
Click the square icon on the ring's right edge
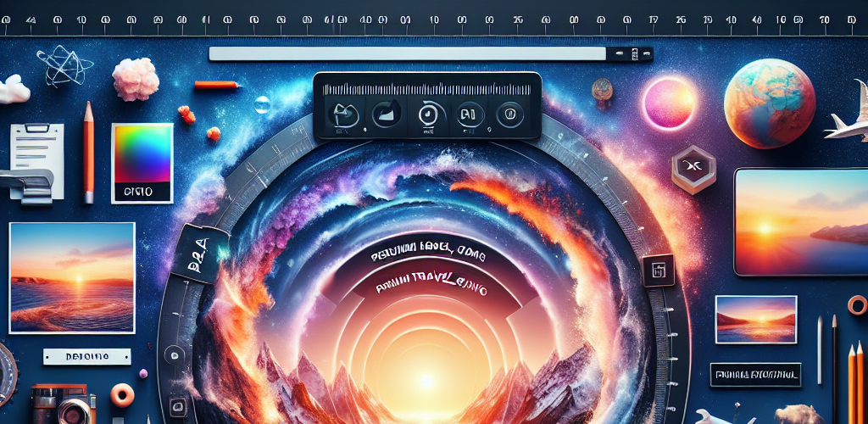658,271
